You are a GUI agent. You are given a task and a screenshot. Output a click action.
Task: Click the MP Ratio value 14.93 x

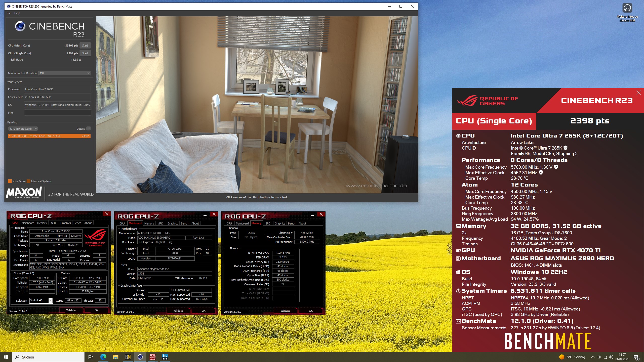click(x=76, y=60)
